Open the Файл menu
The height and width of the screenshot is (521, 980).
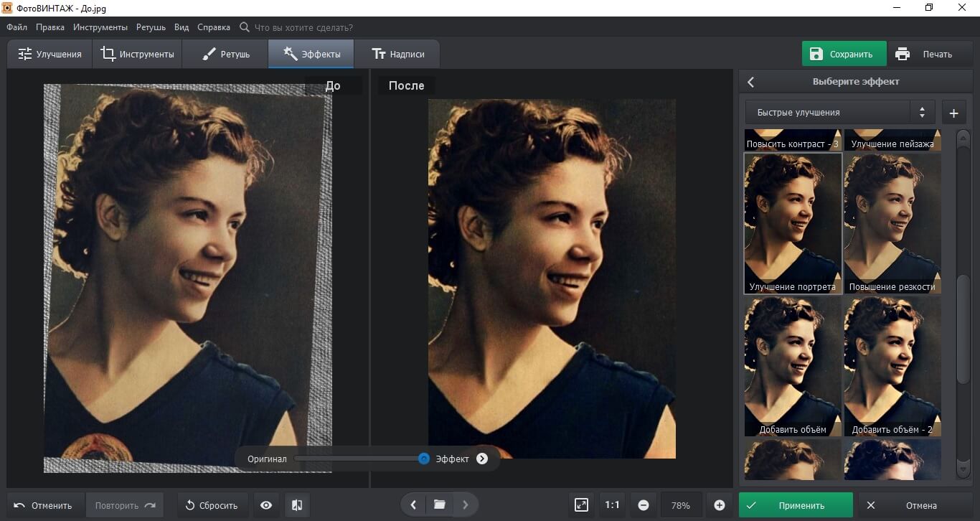[x=17, y=27]
